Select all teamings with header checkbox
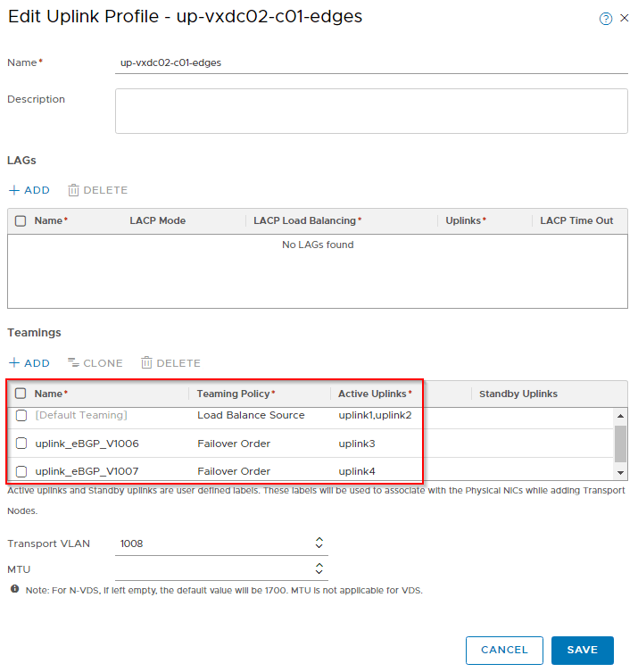Viewport: 638px width, 672px height. (21, 394)
